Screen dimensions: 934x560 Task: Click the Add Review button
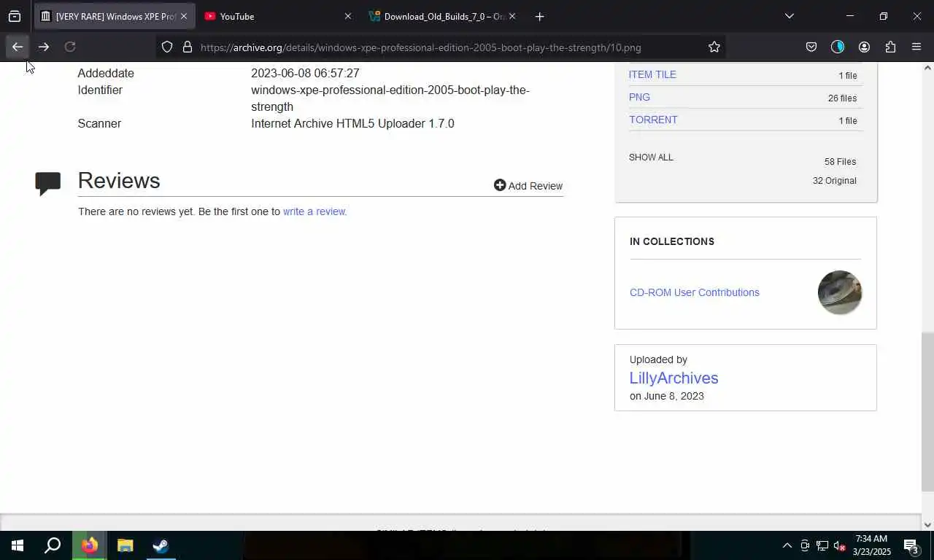point(528,186)
